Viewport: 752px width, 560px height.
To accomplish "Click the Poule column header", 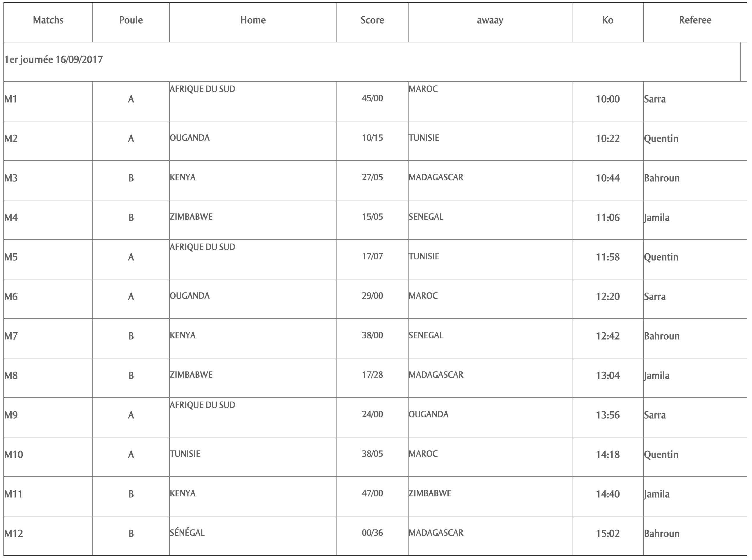I will [x=131, y=20].
